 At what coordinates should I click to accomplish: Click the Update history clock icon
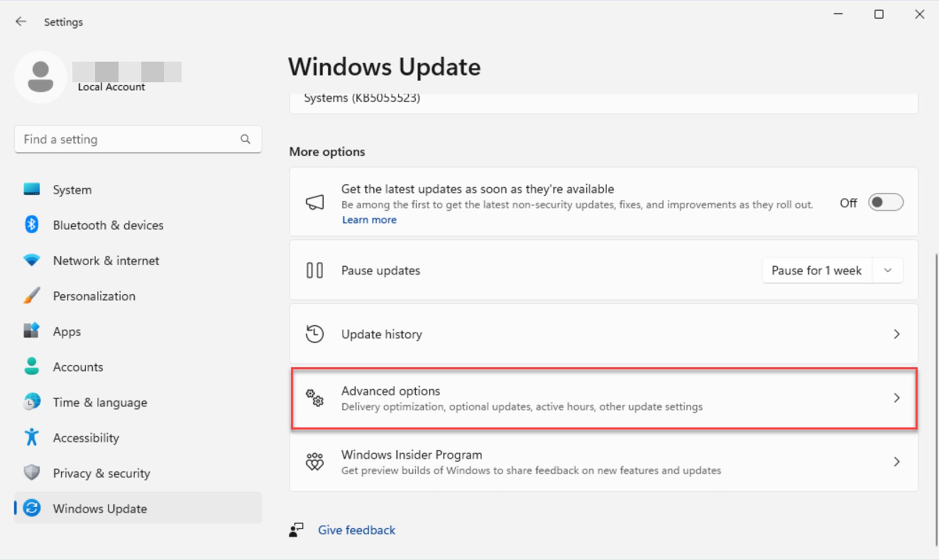click(x=315, y=334)
